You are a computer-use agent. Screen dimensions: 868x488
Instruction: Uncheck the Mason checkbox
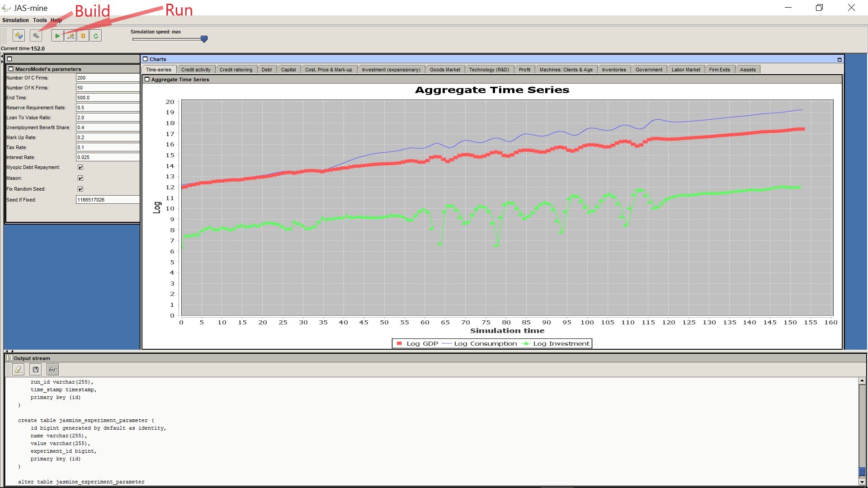point(80,178)
